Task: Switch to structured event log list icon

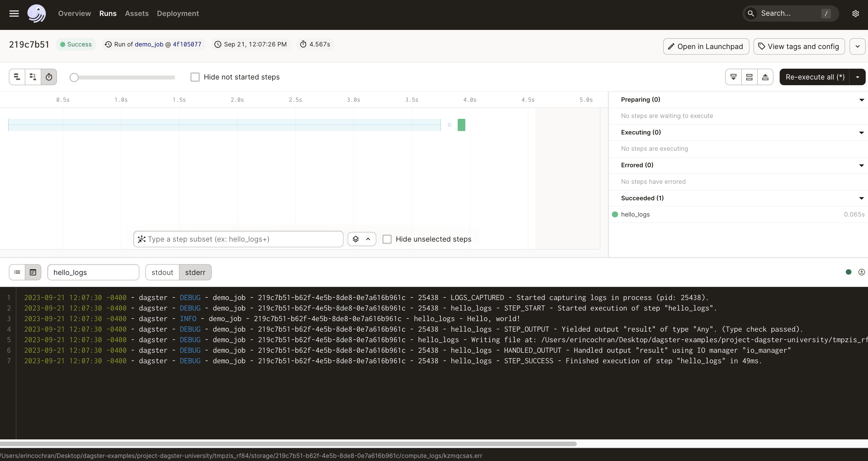Action: pyautogui.click(x=17, y=272)
